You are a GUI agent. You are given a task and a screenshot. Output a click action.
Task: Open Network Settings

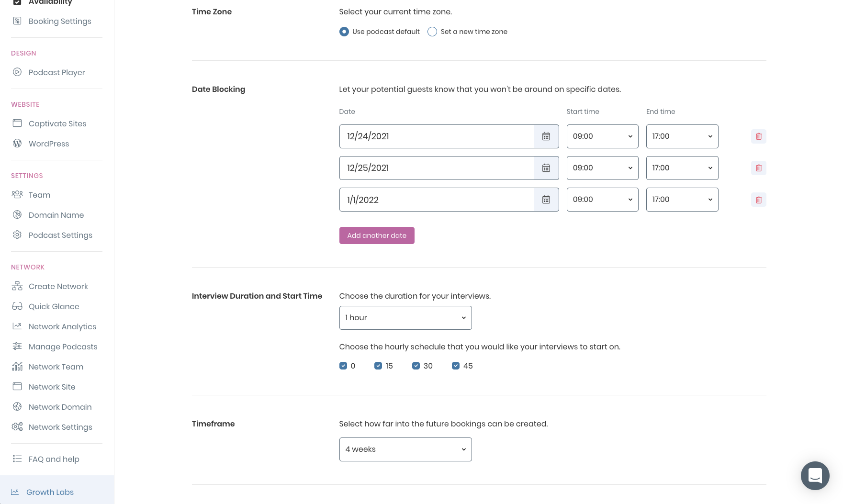[x=60, y=427]
